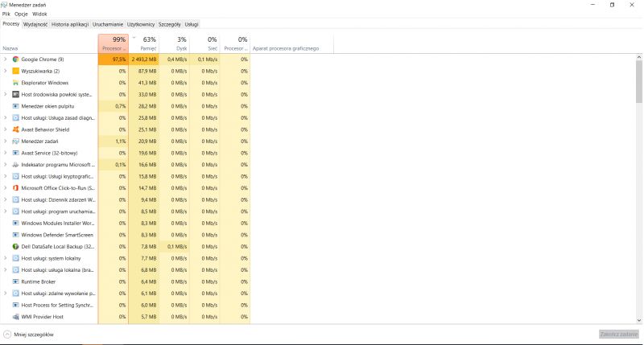
Task: Click the Windows Defender SmartScreen icon
Action: [x=15, y=235]
